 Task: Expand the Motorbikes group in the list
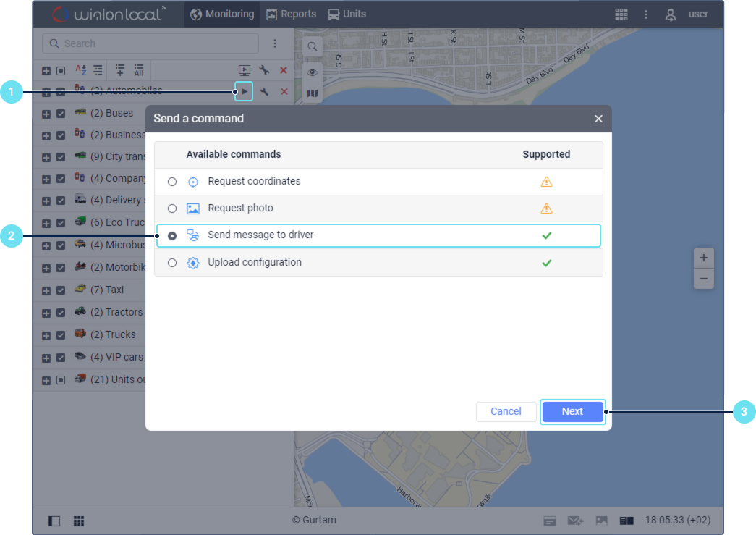pyautogui.click(x=46, y=268)
